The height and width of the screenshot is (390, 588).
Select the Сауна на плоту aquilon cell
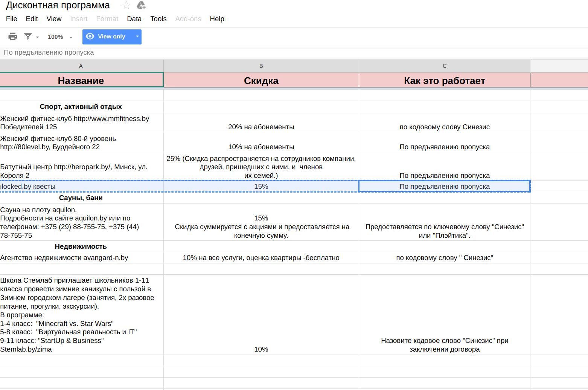point(81,222)
